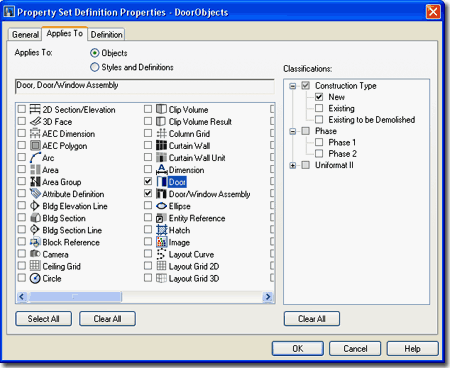The image size is (450, 368).
Task: Select the Applies To tab
Action: 65,33
